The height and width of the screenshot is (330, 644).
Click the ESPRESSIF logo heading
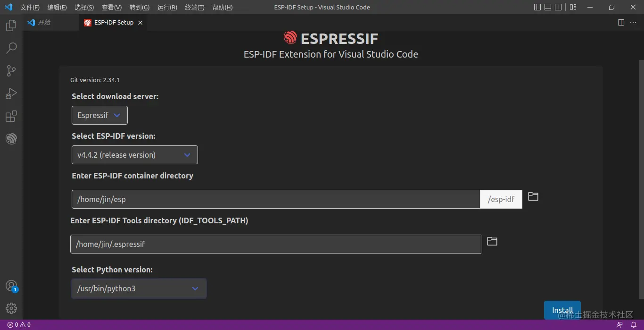pyautogui.click(x=331, y=38)
